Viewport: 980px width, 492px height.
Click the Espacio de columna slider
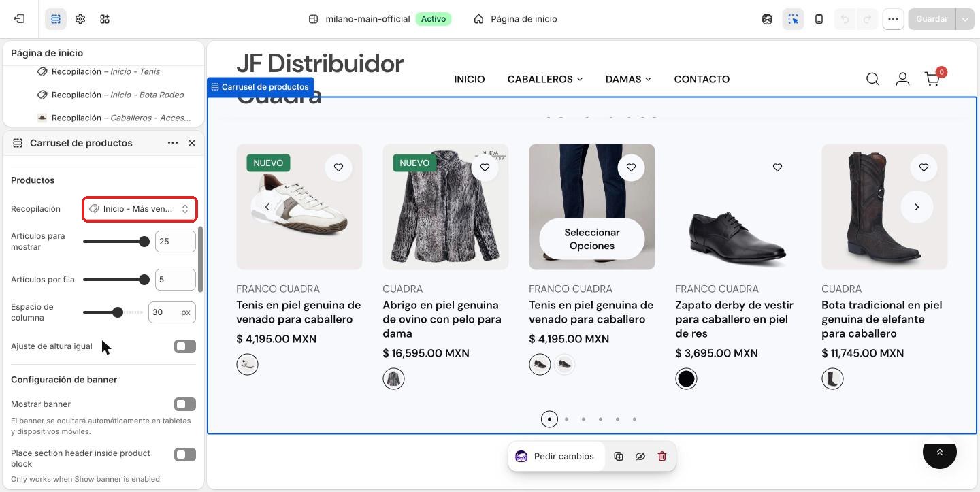[x=113, y=312]
